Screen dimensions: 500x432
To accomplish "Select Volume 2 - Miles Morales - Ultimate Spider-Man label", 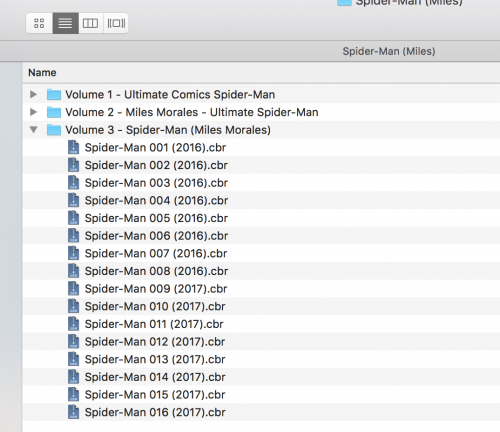I will [192, 112].
